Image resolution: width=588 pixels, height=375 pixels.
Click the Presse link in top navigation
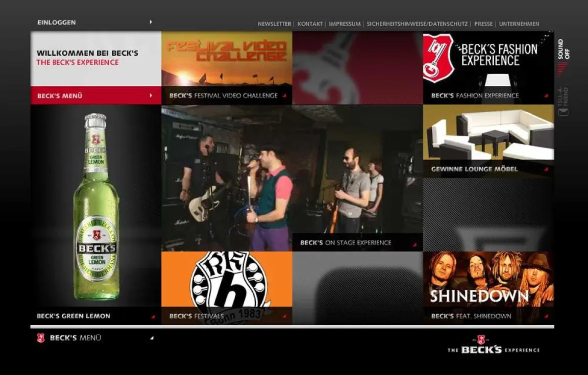483,24
